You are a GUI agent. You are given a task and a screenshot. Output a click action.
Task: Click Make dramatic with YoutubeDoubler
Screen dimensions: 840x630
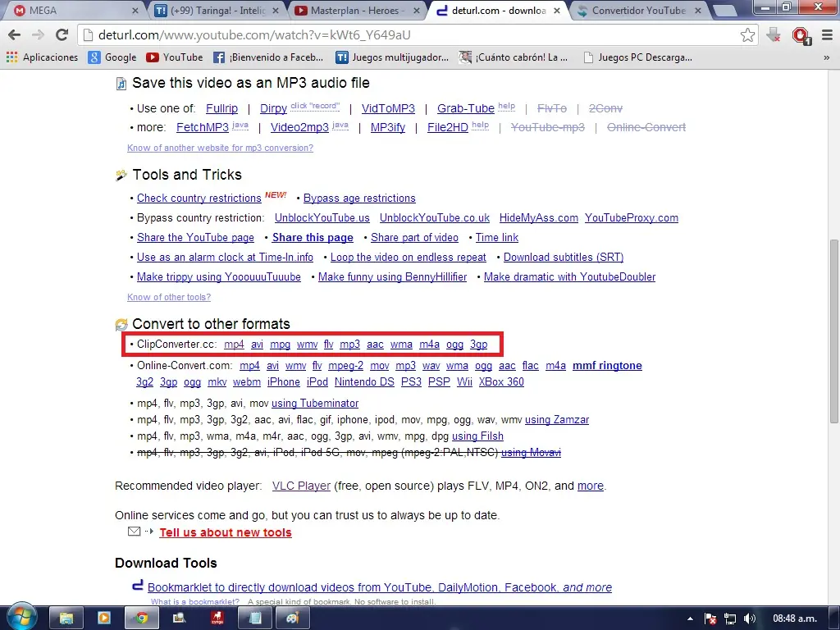[569, 277]
